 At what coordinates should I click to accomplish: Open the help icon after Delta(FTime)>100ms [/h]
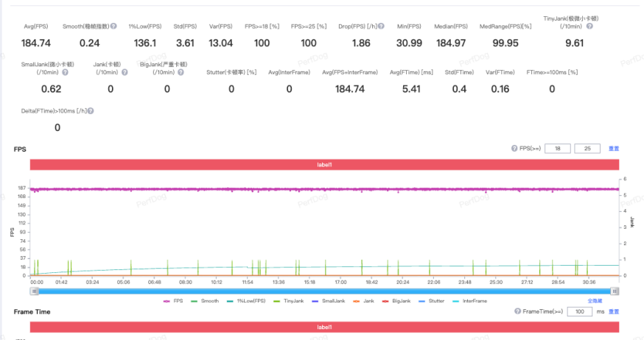point(91,110)
